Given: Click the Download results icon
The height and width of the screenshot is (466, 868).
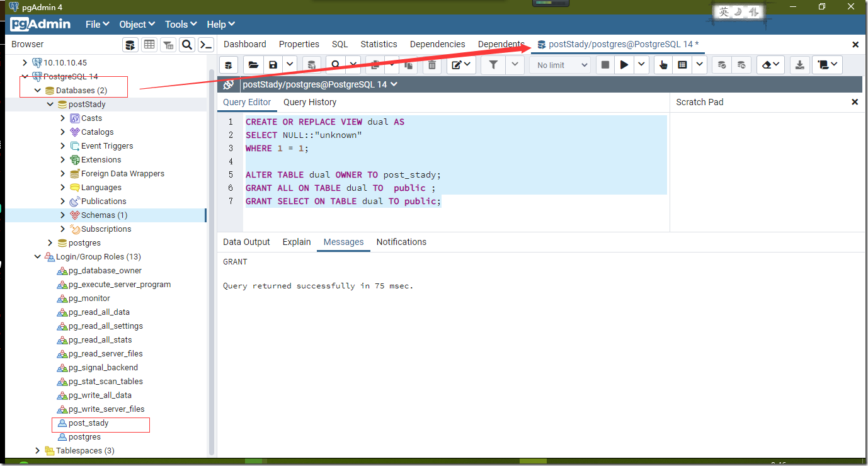Looking at the screenshot, I should [x=799, y=65].
